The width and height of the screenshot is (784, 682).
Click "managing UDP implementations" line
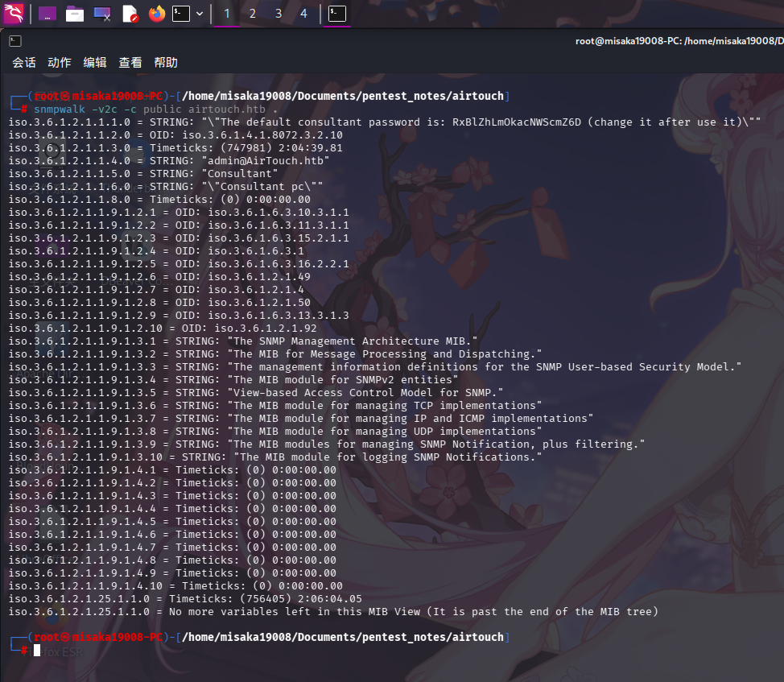point(385,431)
